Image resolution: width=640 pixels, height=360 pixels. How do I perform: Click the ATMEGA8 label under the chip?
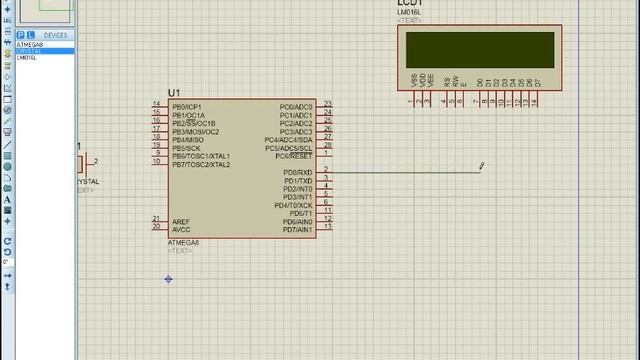tap(184, 243)
